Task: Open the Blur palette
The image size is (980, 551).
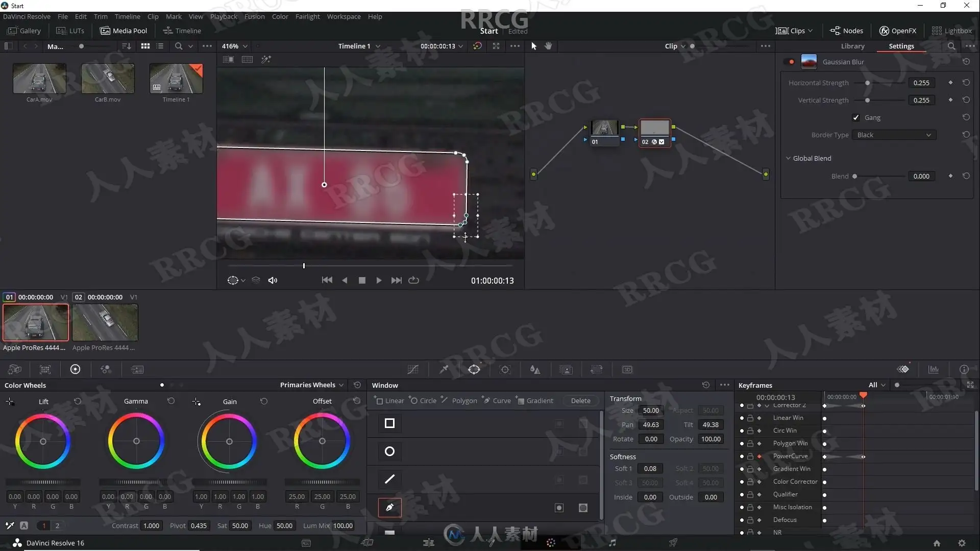Action: click(535, 369)
